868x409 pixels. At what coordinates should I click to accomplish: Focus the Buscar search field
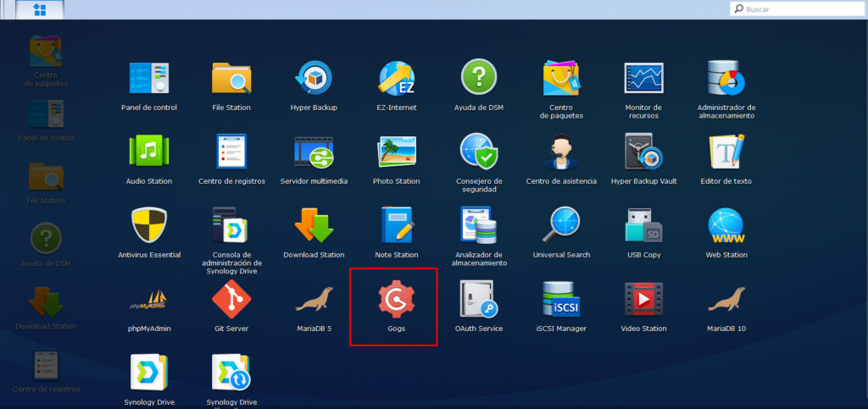[x=798, y=8]
